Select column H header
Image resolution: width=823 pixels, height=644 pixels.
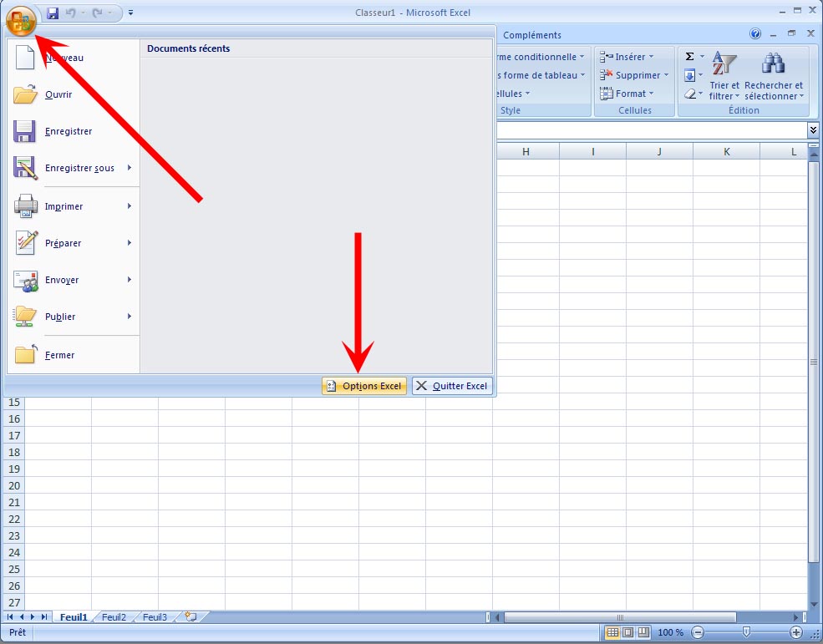[x=526, y=152]
